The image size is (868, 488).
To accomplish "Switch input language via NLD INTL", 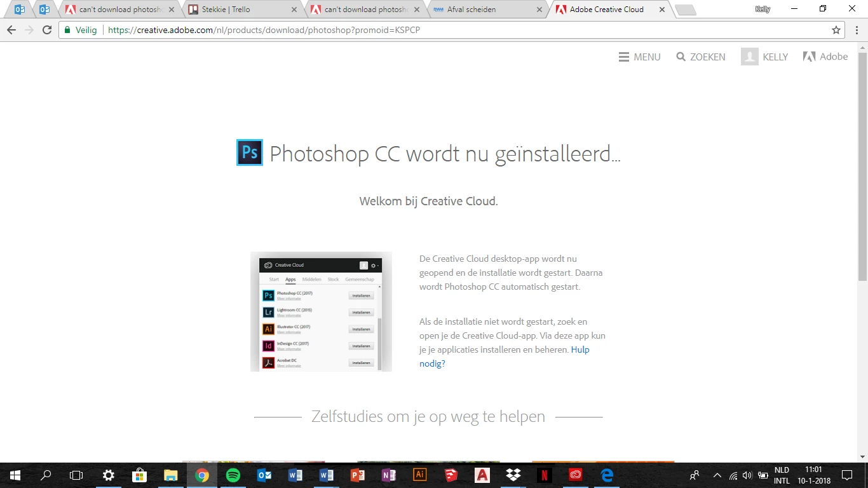I will click(782, 475).
